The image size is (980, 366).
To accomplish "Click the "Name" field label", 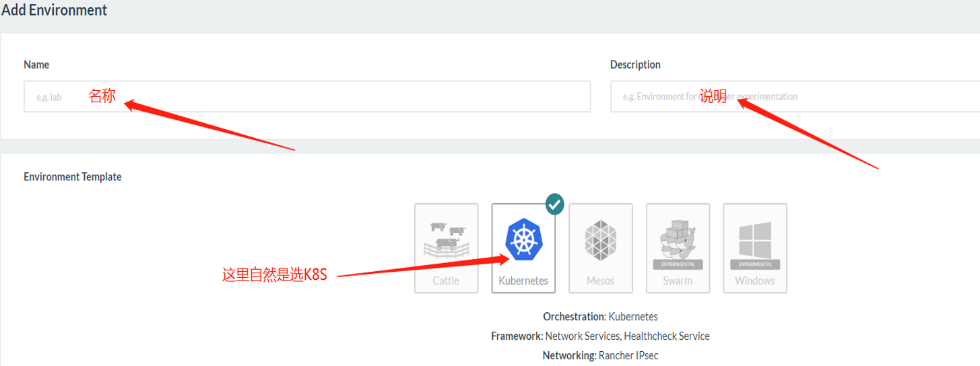I will point(36,65).
